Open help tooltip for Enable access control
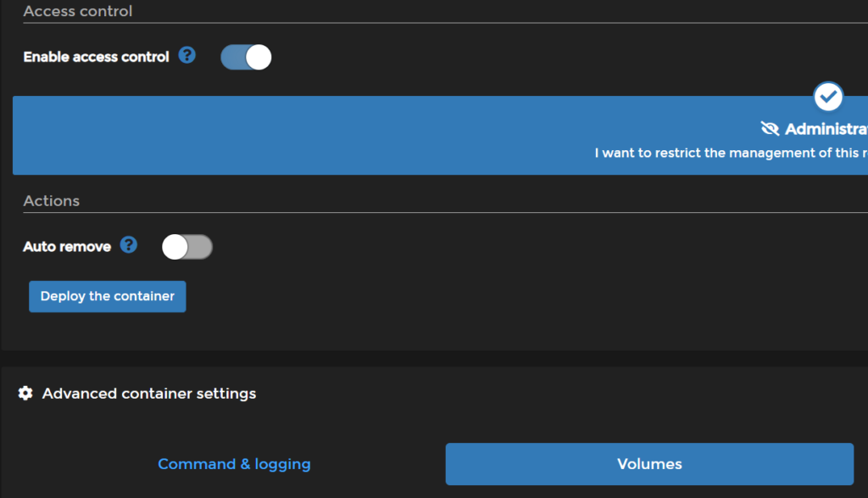Image resolution: width=868 pixels, height=498 pixels. (186, 56)
